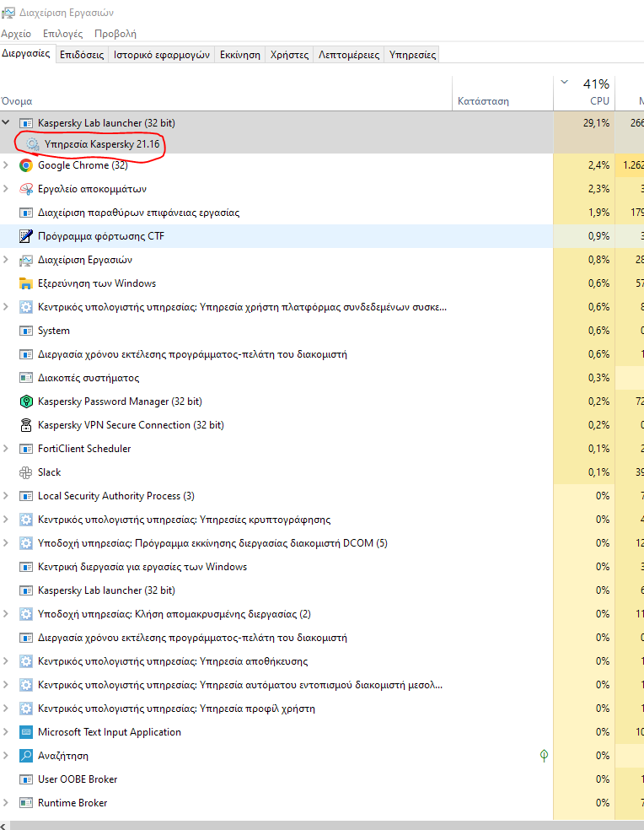Expand the Google Chrome (32) process group

(x=6, y=165)
